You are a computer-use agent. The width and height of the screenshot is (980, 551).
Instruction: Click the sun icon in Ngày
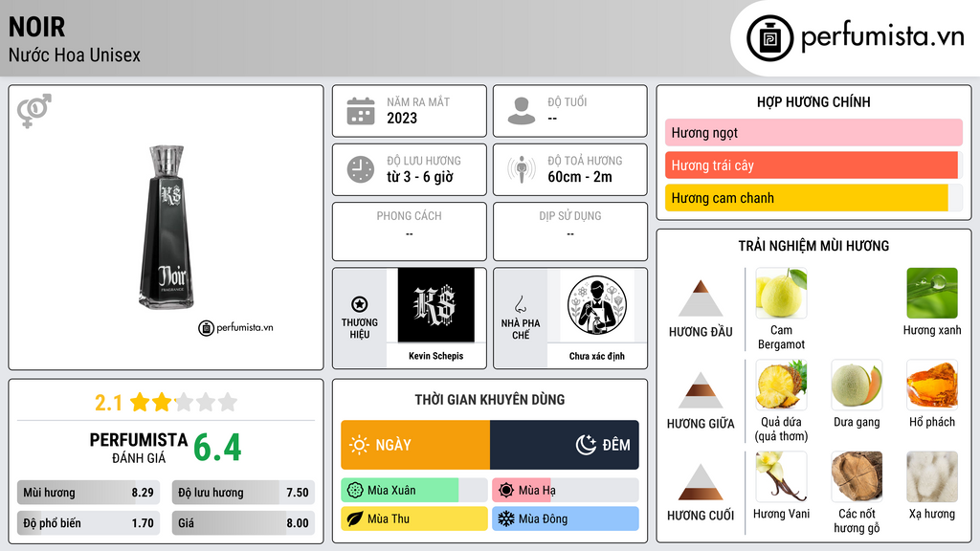tap(359, 445)
